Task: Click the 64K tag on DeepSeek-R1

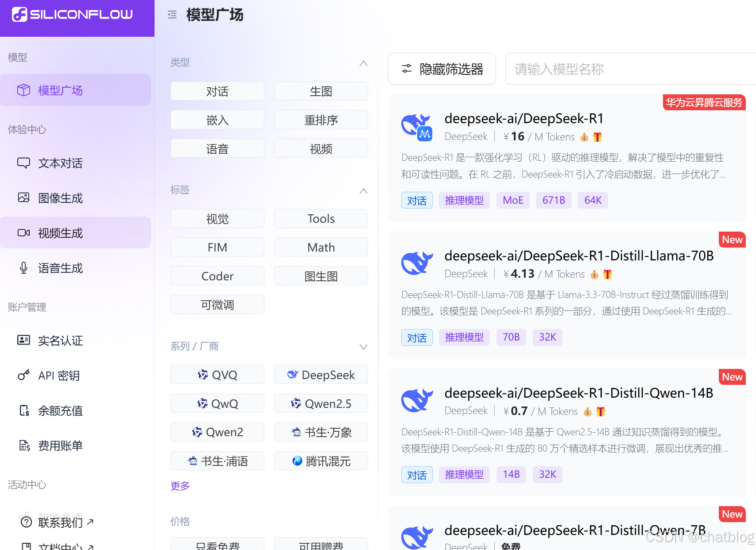Action: click(x=593, y=200)
